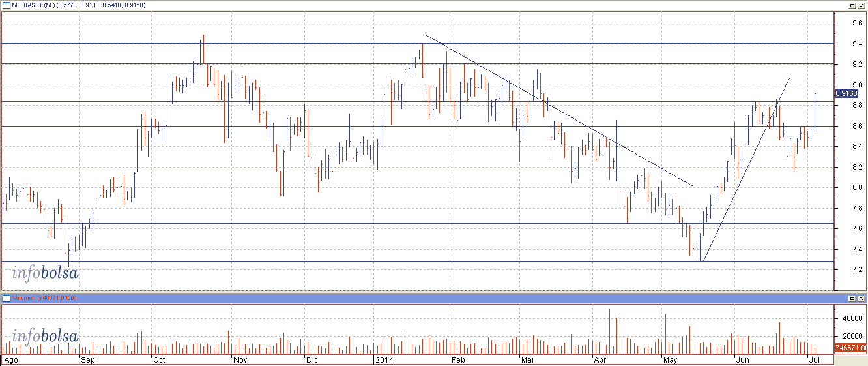Click the Volumen panel window icon
The width and height of the screenshot is (868, 366).
pyautogui.click(x=5, y=298)
